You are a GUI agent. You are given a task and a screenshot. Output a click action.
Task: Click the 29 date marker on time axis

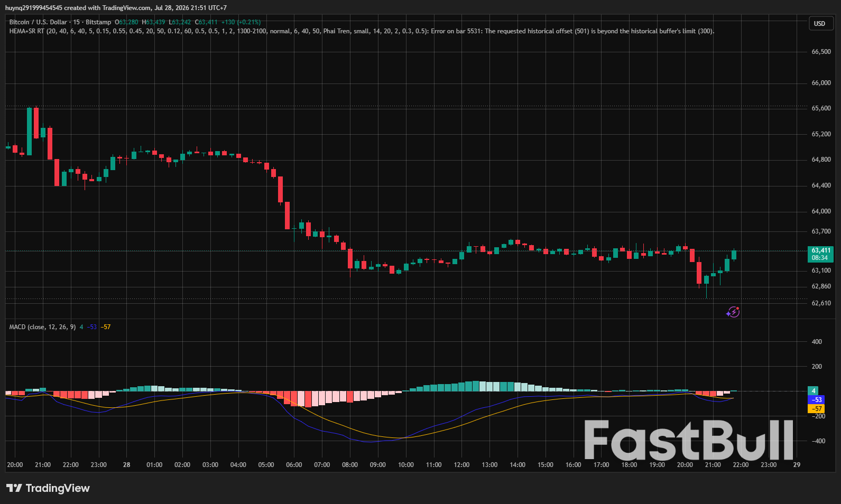797,465
